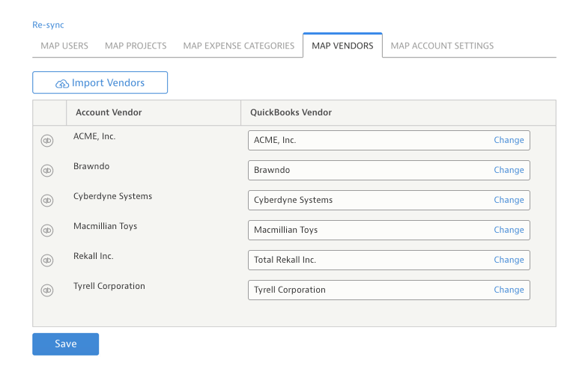Screen dimensions: 588x387
Task: Click the Import Vendors button
Action: coord(100,83)
